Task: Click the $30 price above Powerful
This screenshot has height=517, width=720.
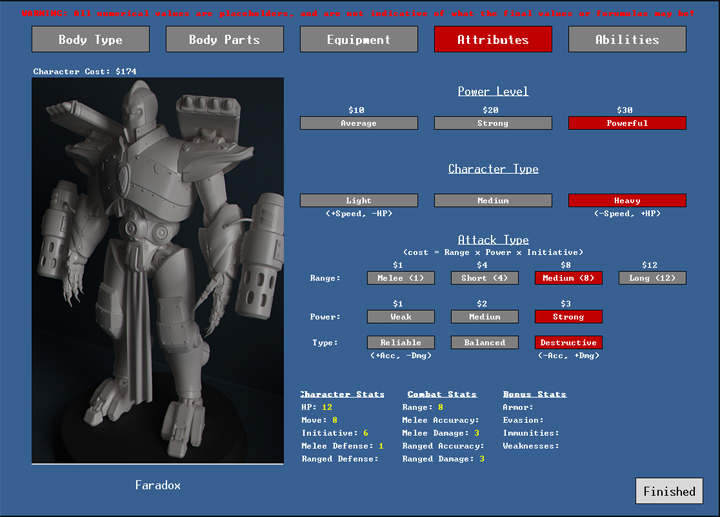Action: coord(624,110)
